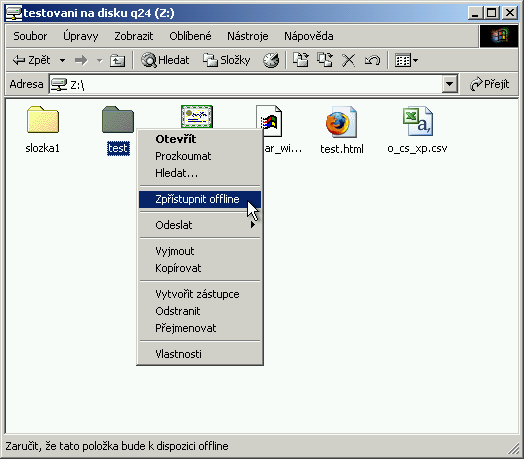The image size is (524, 459).
Task: Click the Undo arrow toolbar icon
Action: click(372, 61)
